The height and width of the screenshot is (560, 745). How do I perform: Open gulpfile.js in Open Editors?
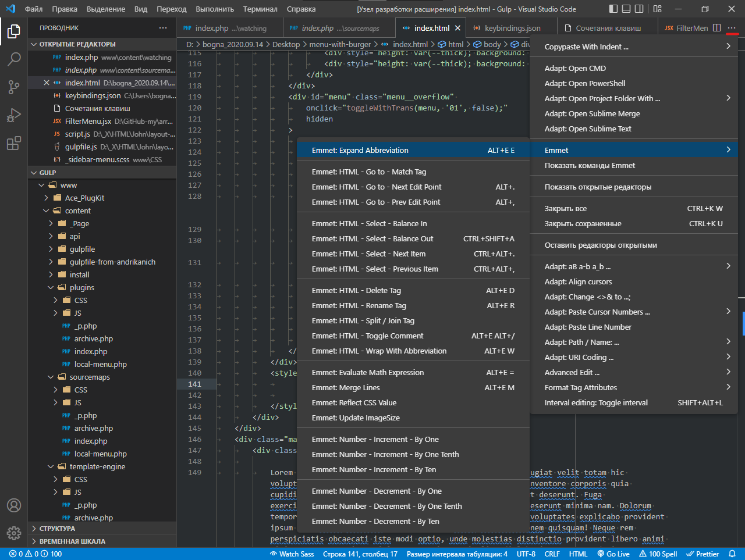[x=102, y=147]
